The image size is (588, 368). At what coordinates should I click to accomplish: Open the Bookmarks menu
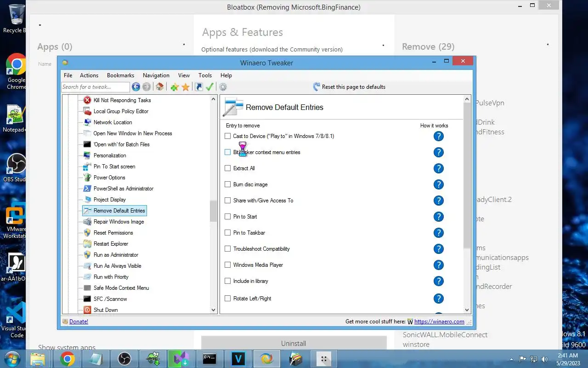pos(120,75)
